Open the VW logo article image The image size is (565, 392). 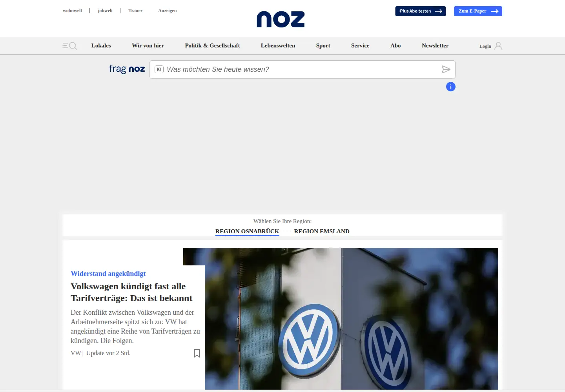[351, 319]
